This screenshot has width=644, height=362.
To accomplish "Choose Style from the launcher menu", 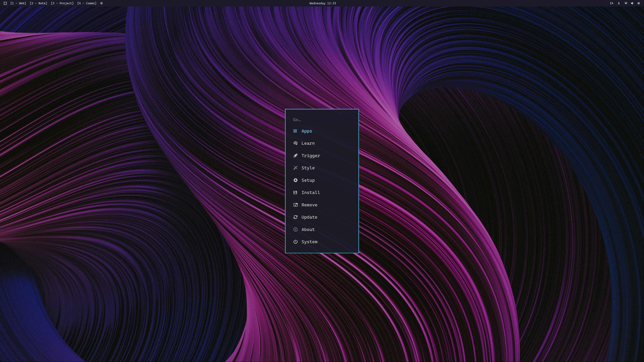I will click(308, 168).
